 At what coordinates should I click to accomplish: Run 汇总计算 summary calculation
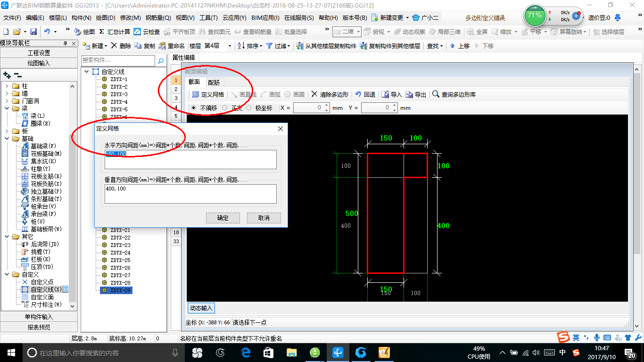pyautogui.click(x=115, y=32)
